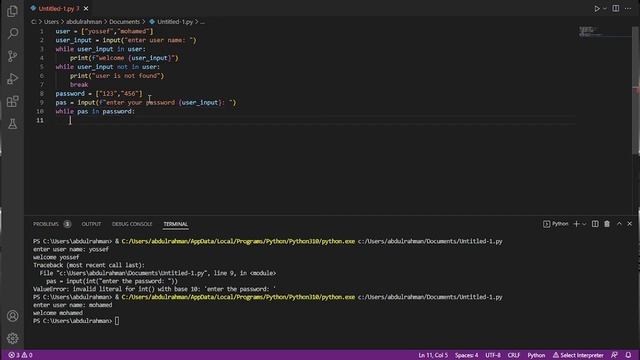Switch to the Terminal panel tab

click(176, 224)
